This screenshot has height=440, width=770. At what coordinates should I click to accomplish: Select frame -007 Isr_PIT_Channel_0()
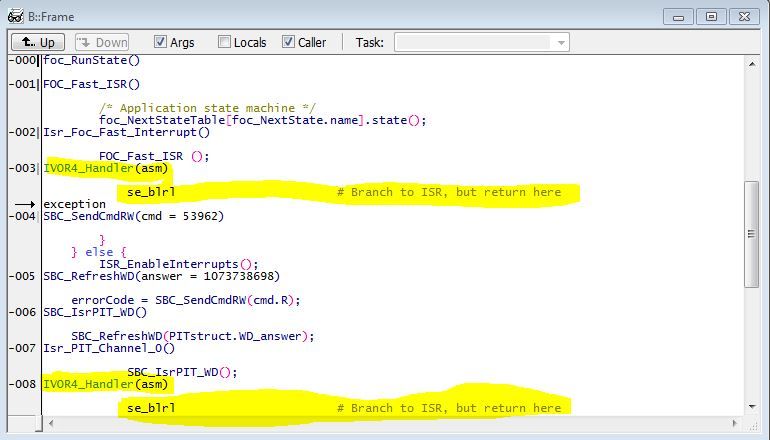pos(109,348)
